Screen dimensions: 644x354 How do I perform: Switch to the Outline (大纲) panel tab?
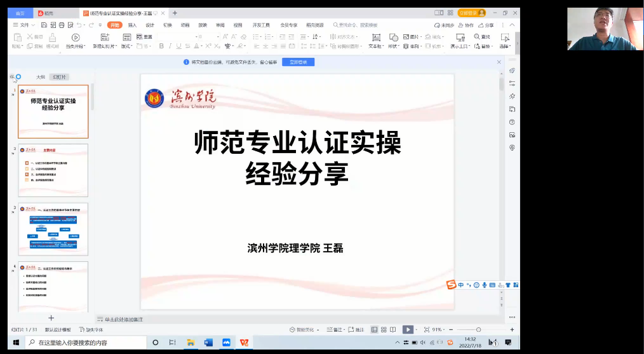40,77
